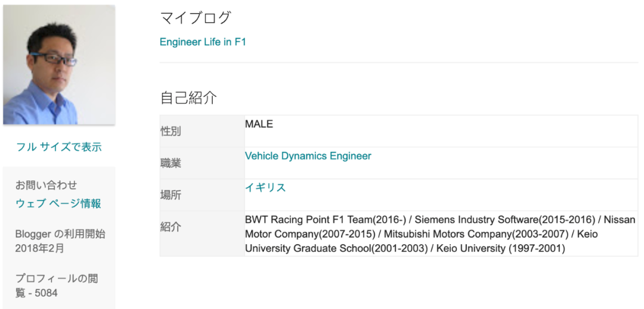
Task: Select the 性別 row label cell
Action: [x=171, y=132]
